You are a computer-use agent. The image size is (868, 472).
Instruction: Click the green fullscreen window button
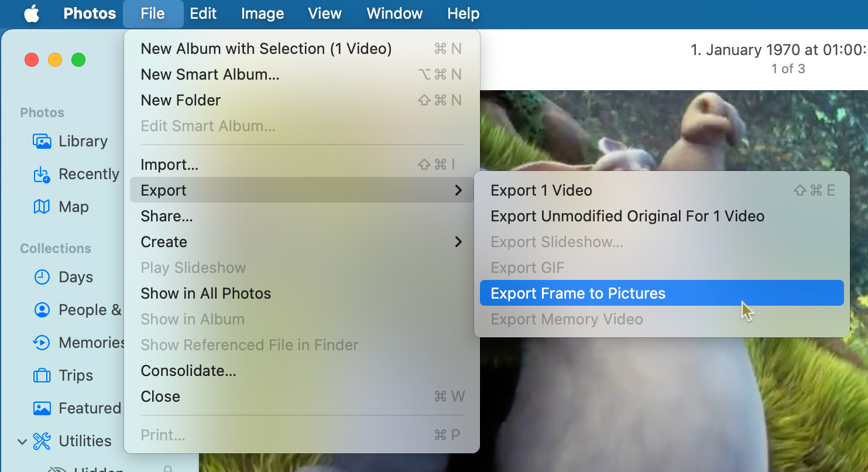coord(78,60)
